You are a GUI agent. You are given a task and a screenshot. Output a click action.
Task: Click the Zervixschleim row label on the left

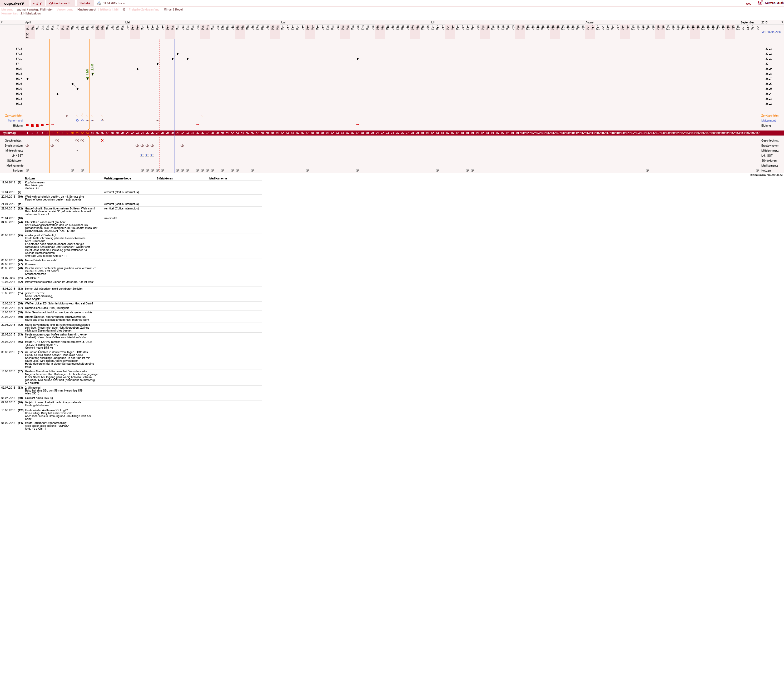[14, 116]
